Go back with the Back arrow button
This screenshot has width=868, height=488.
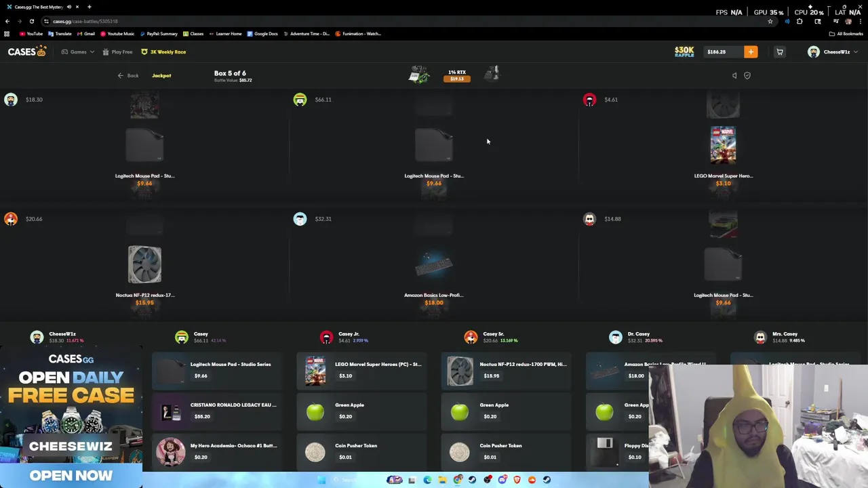tap(127, 75)
